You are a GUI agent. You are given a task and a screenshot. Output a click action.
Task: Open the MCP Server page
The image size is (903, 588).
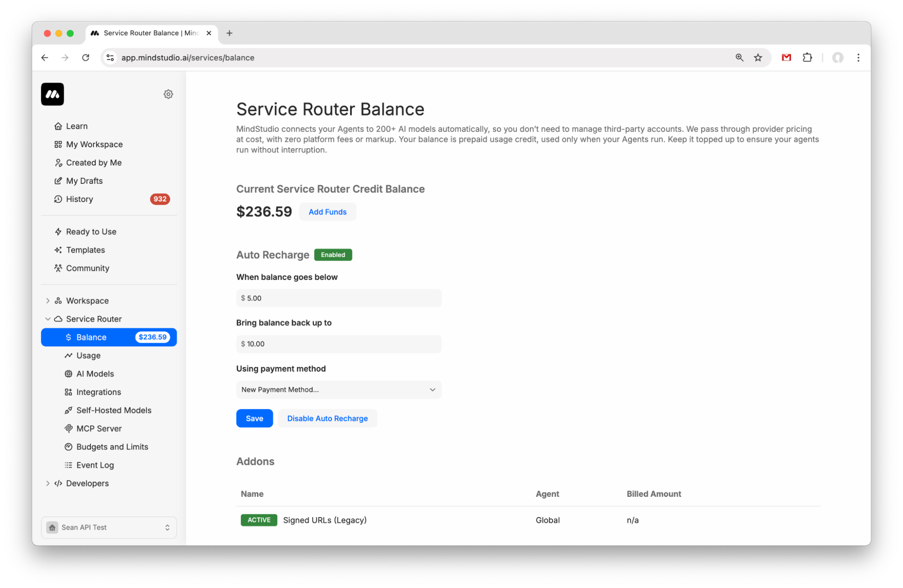99,428
